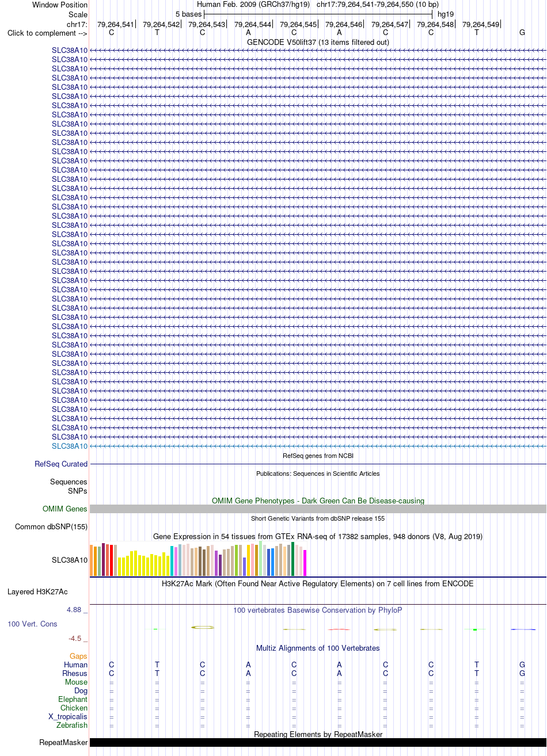Select the Rhesus alignment row label

tap(75, 673)
